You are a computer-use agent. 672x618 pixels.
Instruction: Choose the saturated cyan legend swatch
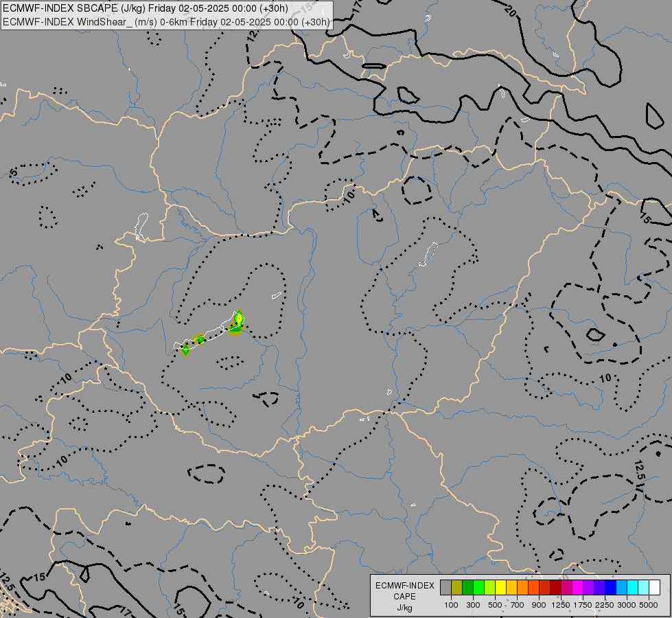pos(633,588)
